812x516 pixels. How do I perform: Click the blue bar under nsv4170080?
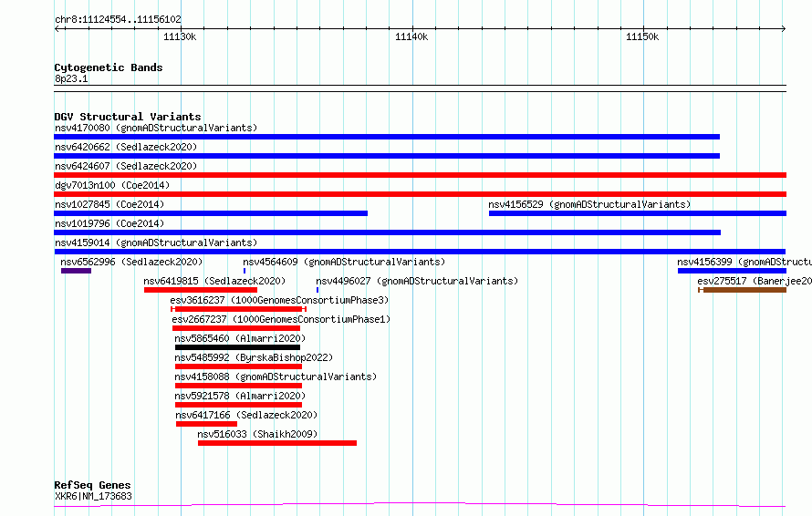tap(387, 137)
